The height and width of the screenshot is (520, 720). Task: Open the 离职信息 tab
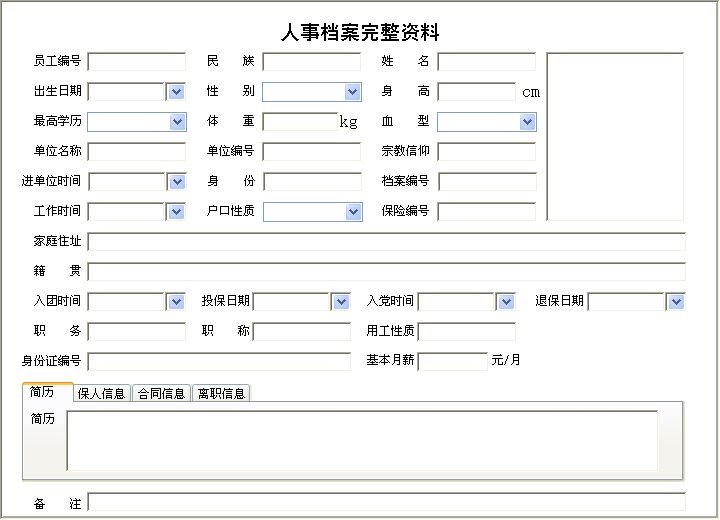(x=221, y=393)
